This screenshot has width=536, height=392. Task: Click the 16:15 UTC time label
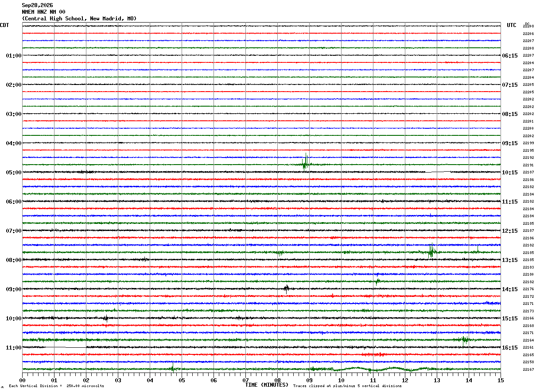coord(510,348)
